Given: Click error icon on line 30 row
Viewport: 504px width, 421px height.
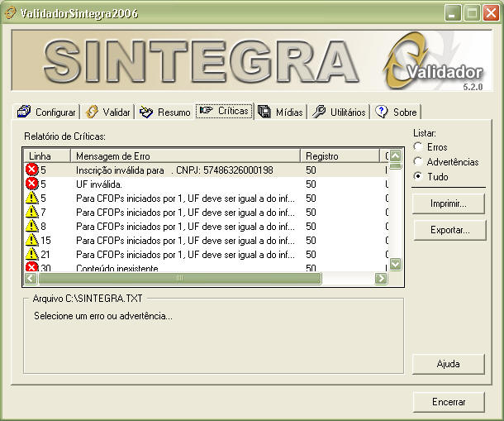Looking at the screenshot, I should 32,266.
